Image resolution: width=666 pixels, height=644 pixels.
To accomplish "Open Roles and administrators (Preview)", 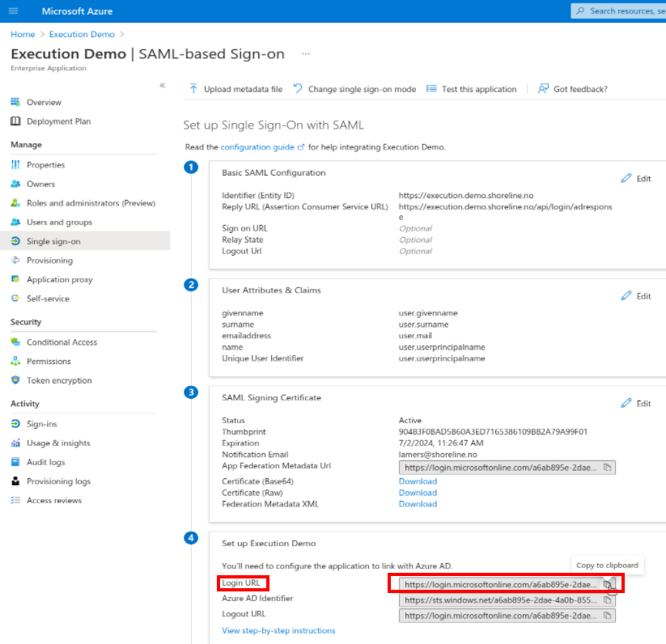I will coord(85,203).
